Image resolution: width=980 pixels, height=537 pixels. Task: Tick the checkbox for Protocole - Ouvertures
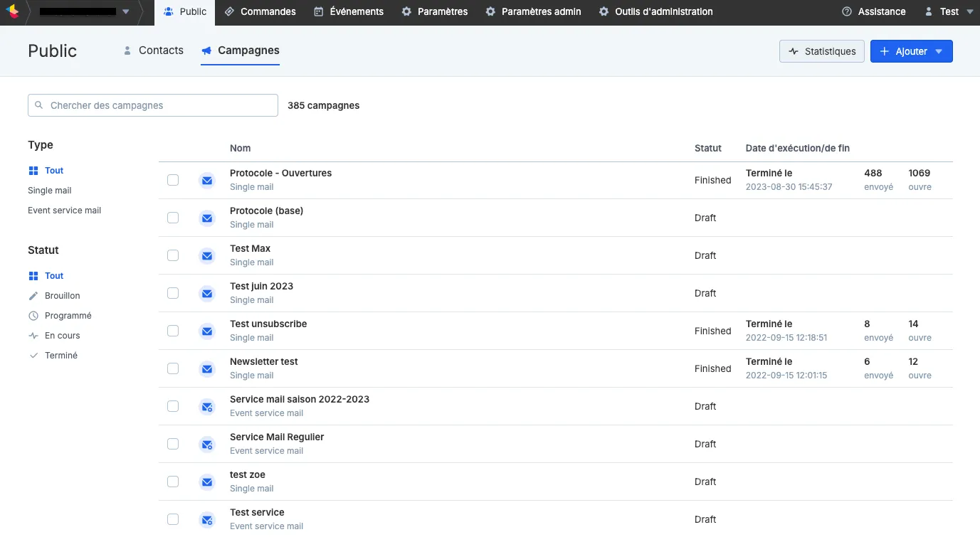[173, 180]
